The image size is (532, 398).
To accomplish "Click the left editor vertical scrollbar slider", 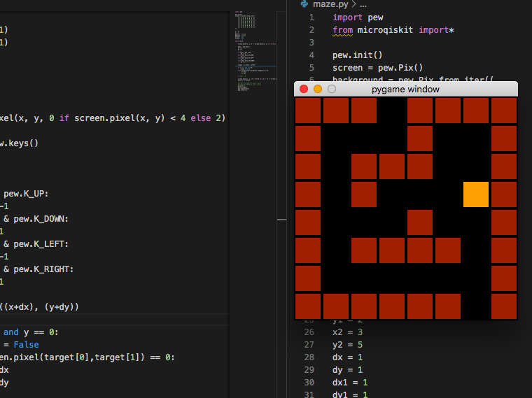I will tap(281, 115).
